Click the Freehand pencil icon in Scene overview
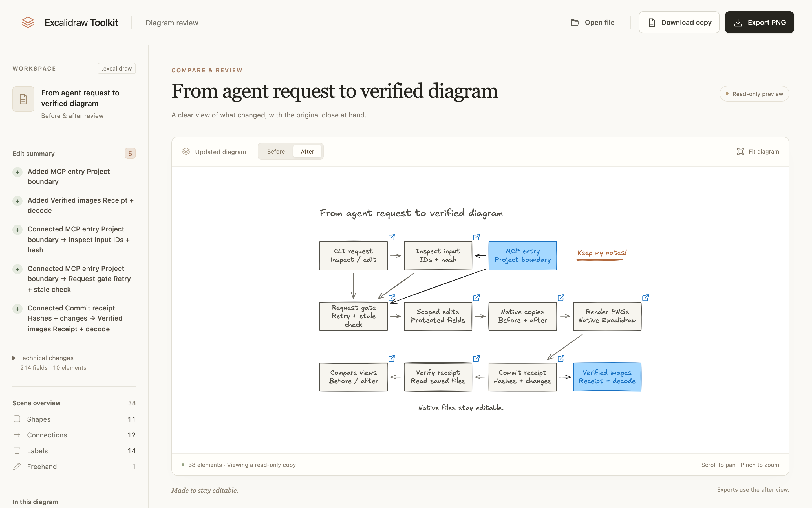Viewport: 812px width, 508px height. coord(17,466)
